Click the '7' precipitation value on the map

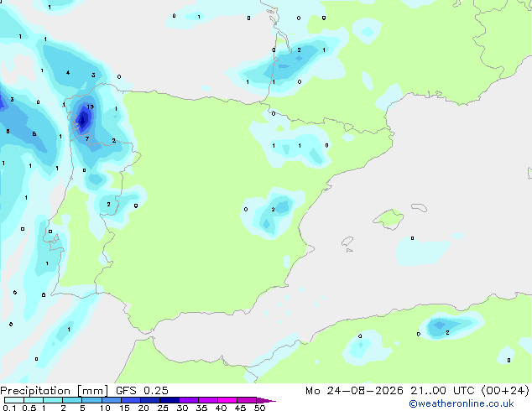click(87, 138)
